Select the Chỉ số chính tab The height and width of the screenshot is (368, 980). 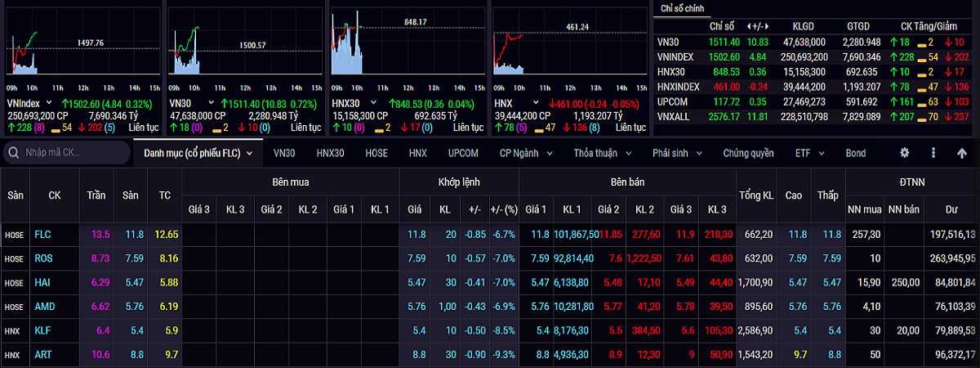684,8
